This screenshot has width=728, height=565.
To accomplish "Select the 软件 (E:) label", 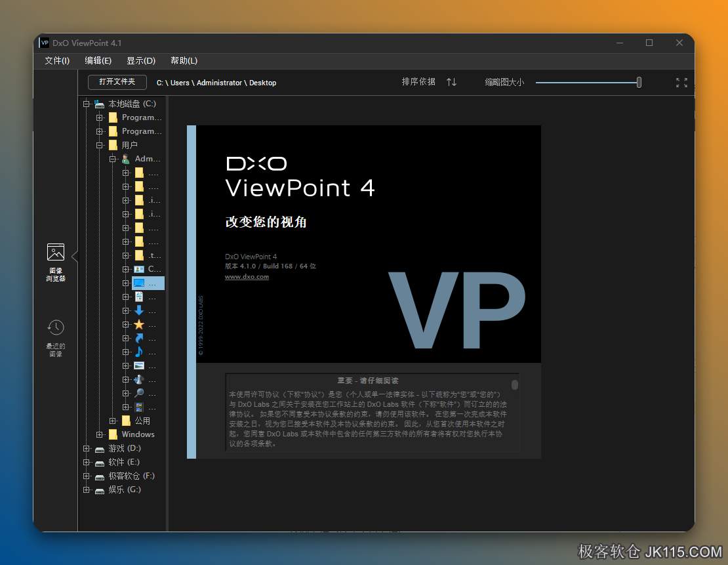I will point(124,463).
